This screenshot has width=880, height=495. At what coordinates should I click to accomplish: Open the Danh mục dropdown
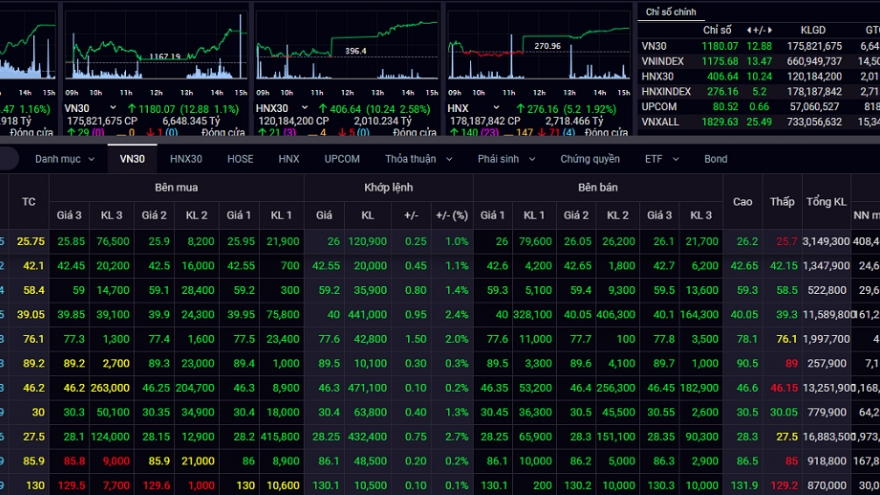(x=64, y=159)
